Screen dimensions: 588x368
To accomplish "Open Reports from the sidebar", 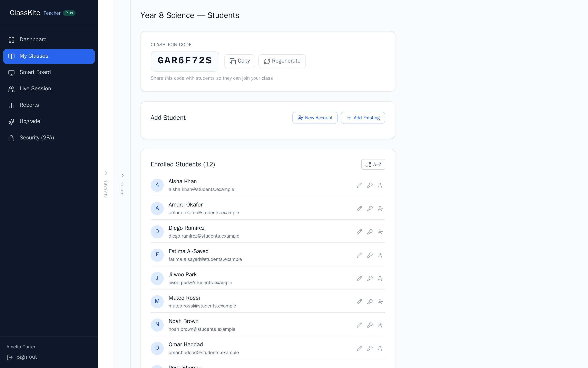I will coord(49,105).
